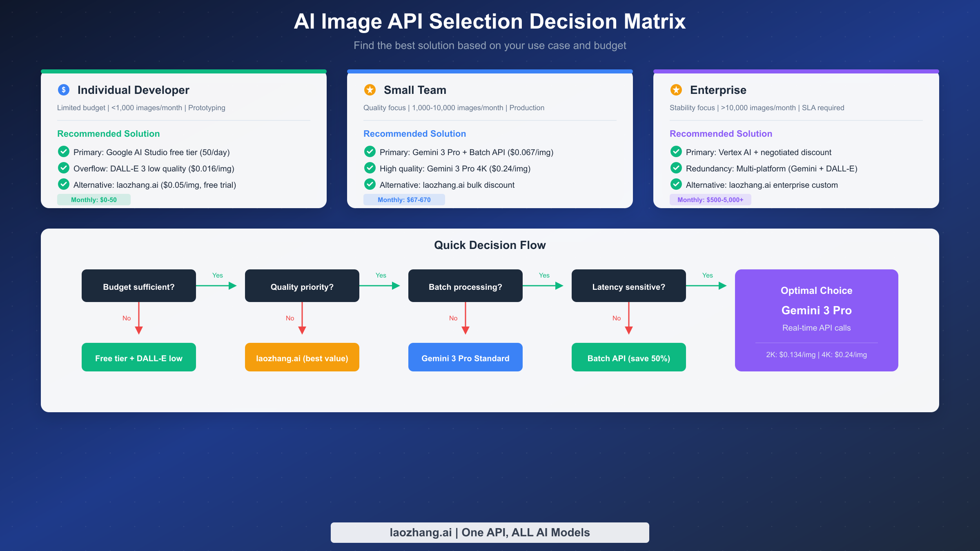Toggle the checkmark beside laozhang.ai enterprise custom
This screenshot has height=551, width=980.
coord(676,184)
